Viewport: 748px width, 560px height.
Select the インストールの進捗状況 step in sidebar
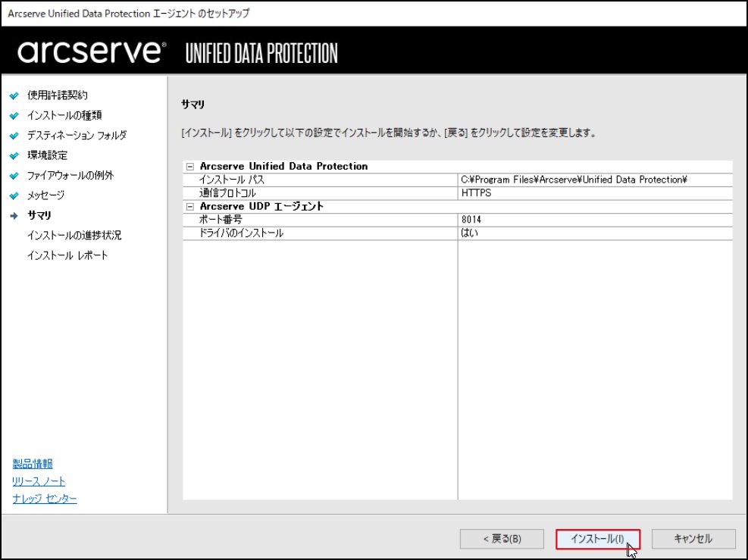[x=74, y=236]
